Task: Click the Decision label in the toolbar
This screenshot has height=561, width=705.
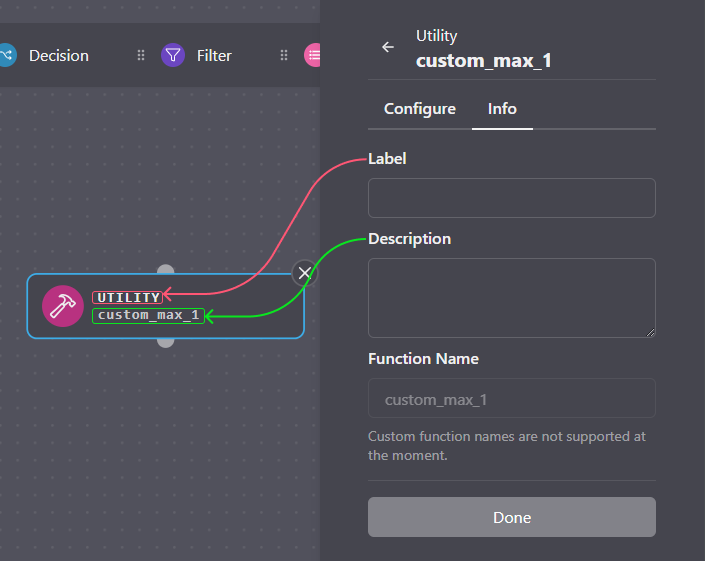Action: tap(58, 55)
